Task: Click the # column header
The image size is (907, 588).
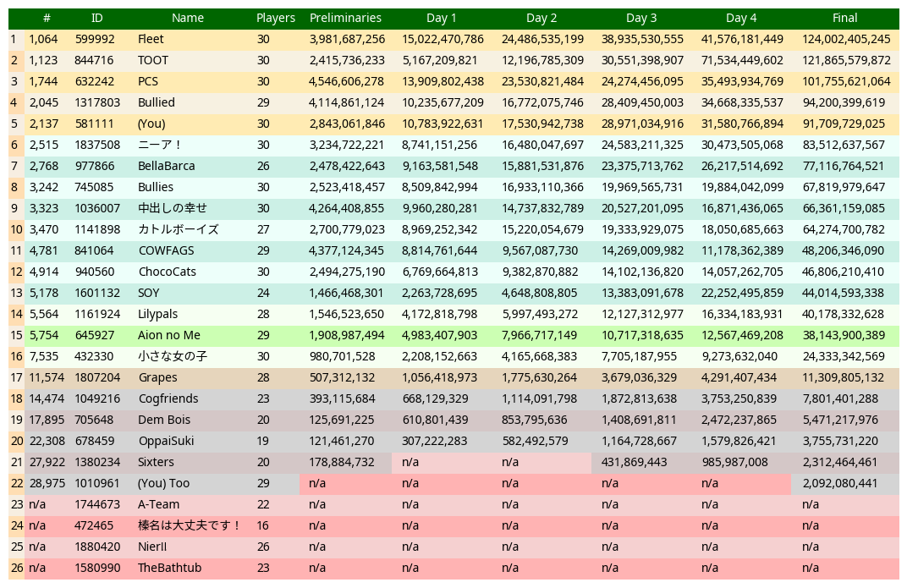Action: (47, 18)
